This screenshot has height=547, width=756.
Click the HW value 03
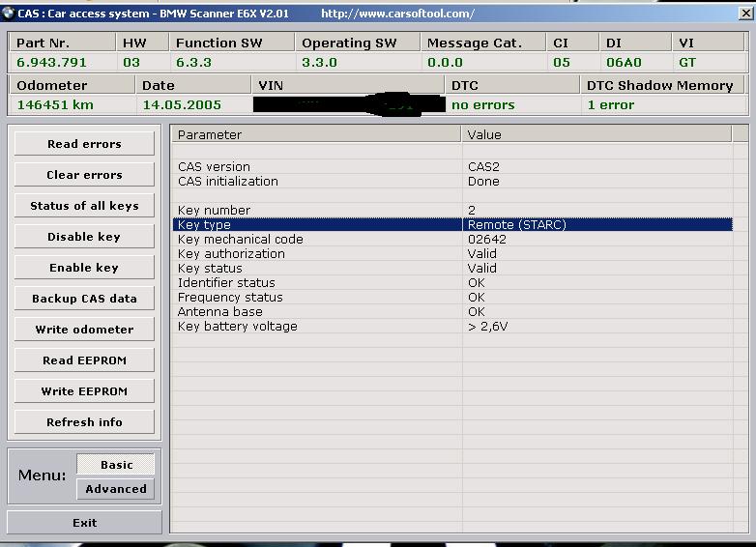(x=131, y=62)
